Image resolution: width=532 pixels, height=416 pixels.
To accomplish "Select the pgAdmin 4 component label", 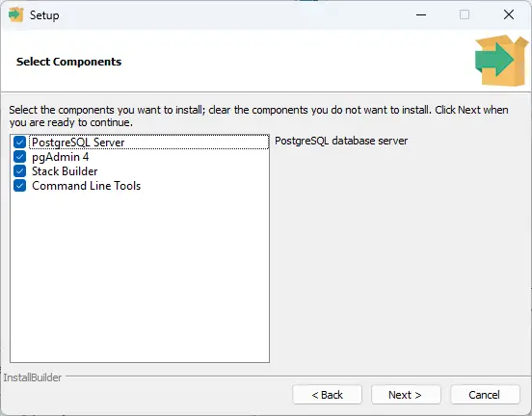I will pos(61,157).
